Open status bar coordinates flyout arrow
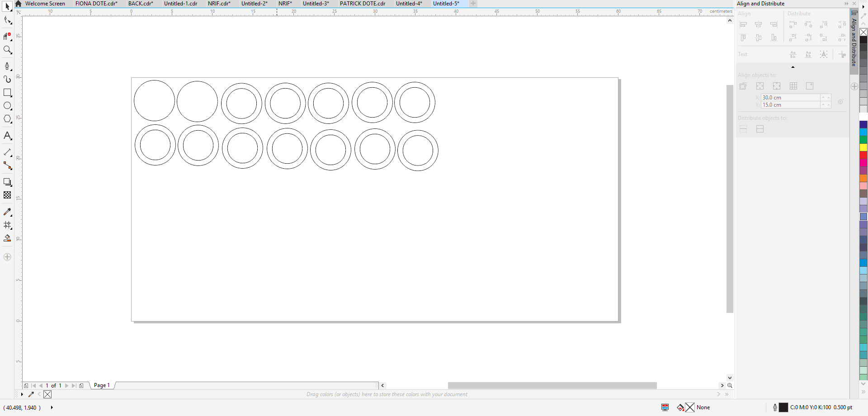 [52, 407]
